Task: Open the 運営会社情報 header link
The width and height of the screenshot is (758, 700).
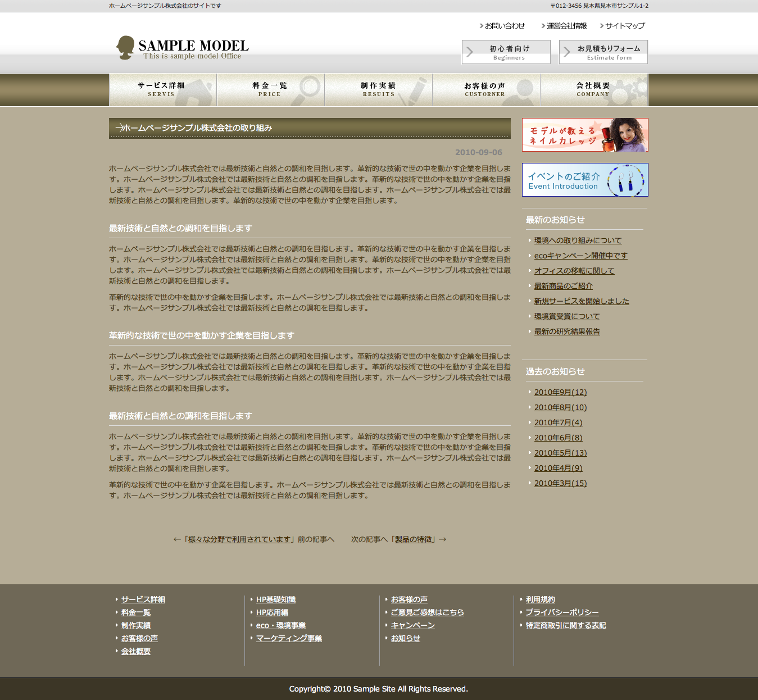Action: (x=566, y=26)
